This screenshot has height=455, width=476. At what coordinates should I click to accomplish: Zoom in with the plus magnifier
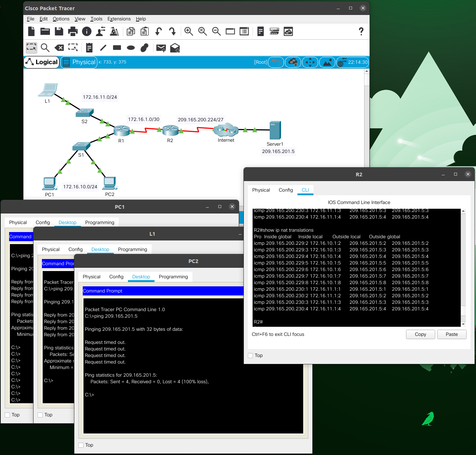[189, 31]
